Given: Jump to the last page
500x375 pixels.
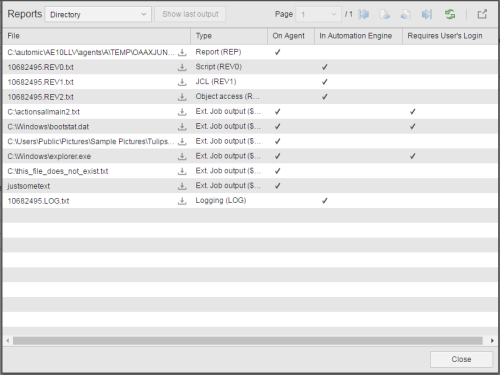Looking at the screenshot, I should pyautogui.click(x=427, y=14).
